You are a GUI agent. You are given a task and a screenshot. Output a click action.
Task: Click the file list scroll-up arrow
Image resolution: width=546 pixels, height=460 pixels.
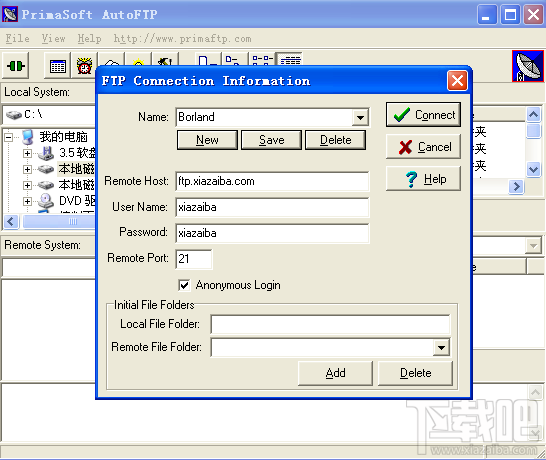[x=533, y=114]
